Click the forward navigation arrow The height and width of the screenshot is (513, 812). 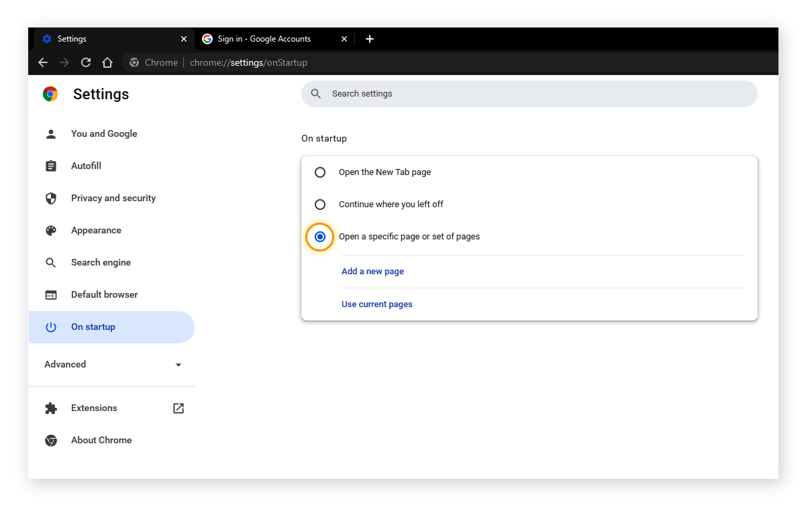coord(64,62)
